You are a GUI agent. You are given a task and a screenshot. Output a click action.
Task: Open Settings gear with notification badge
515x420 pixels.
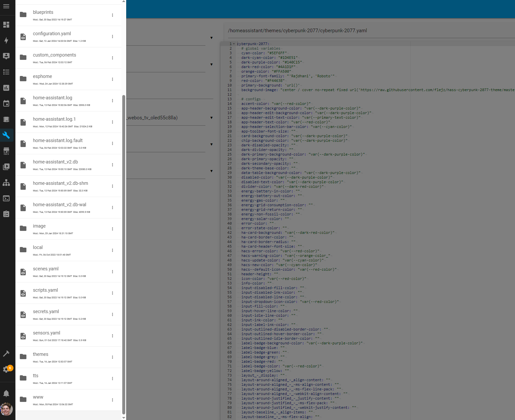6,369
